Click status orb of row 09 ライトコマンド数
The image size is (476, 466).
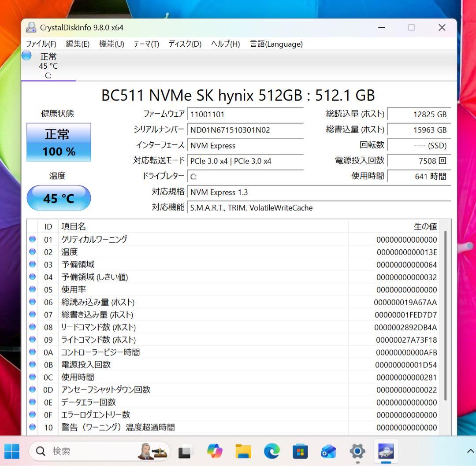33,339
